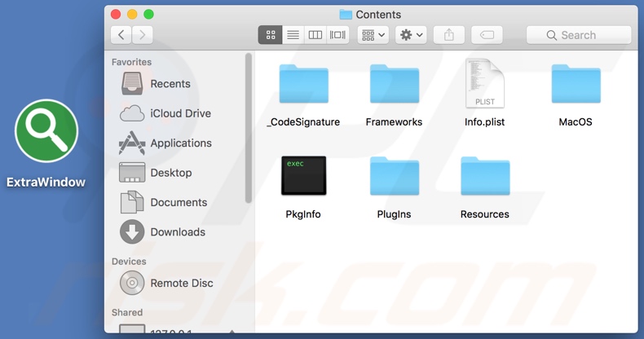
Task: Select the Info.plist file
Action: 484,84
